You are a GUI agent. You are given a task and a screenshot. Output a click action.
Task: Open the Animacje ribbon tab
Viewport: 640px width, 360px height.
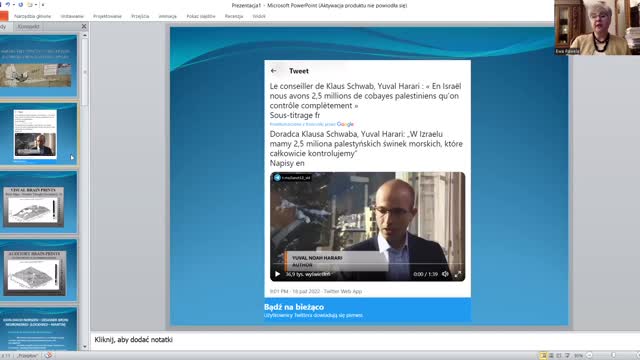tap(167, 16)
